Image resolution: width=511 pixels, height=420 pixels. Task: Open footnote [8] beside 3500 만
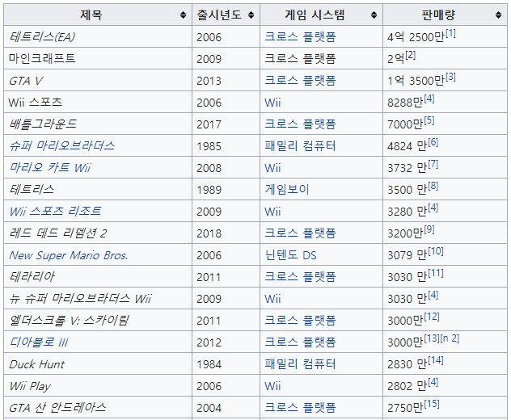(433, 186)
